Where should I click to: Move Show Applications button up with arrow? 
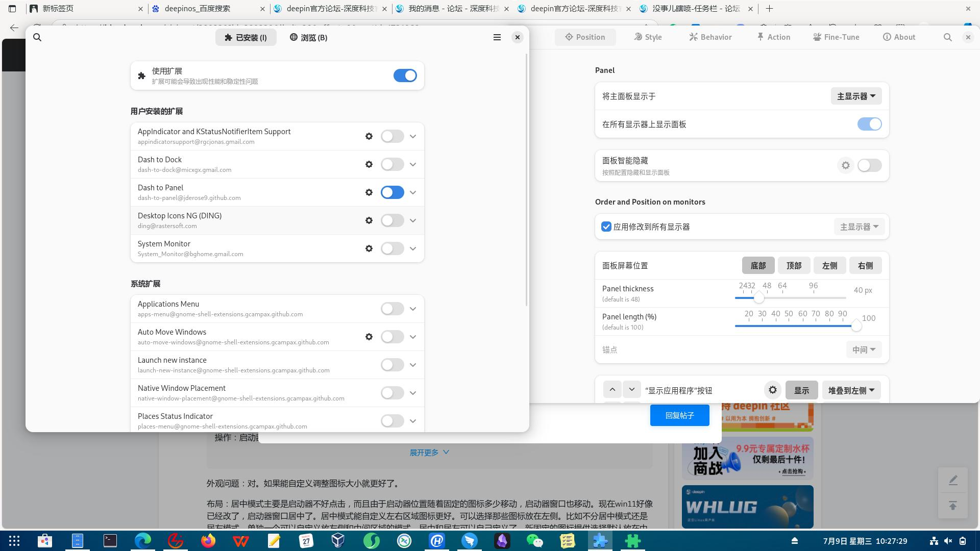(612, 390)
